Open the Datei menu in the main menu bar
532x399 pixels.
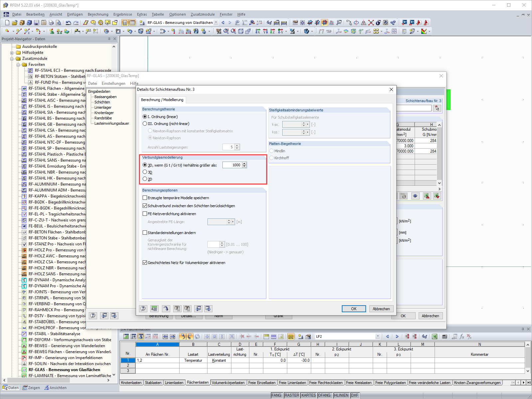pos(17,14)
